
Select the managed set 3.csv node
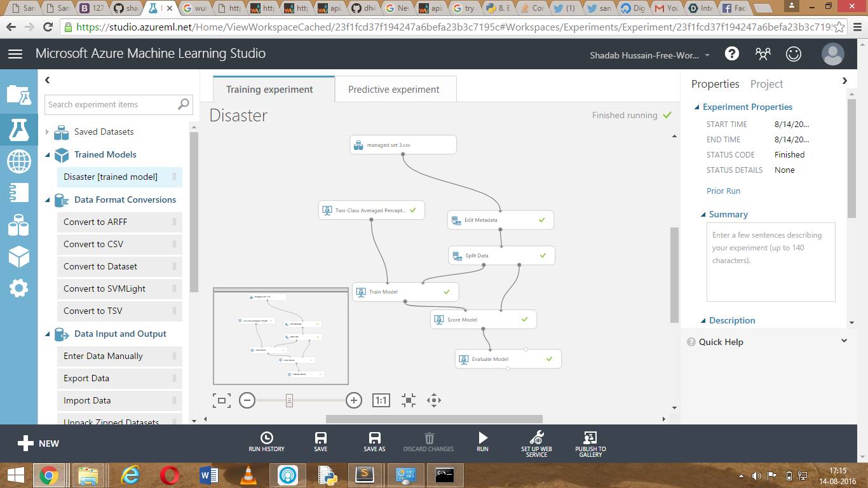[x=403, y=145]
